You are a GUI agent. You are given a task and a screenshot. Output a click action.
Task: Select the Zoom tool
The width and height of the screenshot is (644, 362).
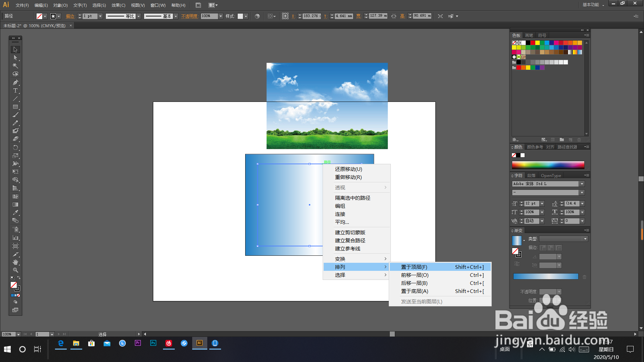(x=15, y=270)
